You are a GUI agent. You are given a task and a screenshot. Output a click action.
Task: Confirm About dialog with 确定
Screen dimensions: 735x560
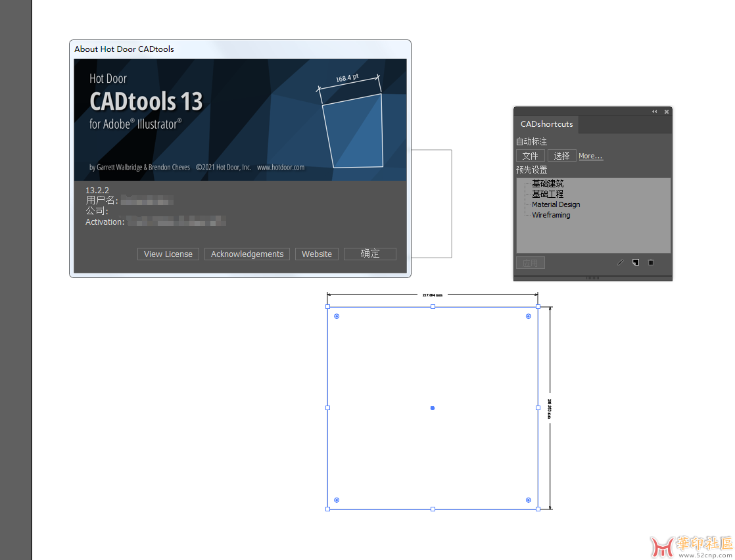(x=370, y=254)
